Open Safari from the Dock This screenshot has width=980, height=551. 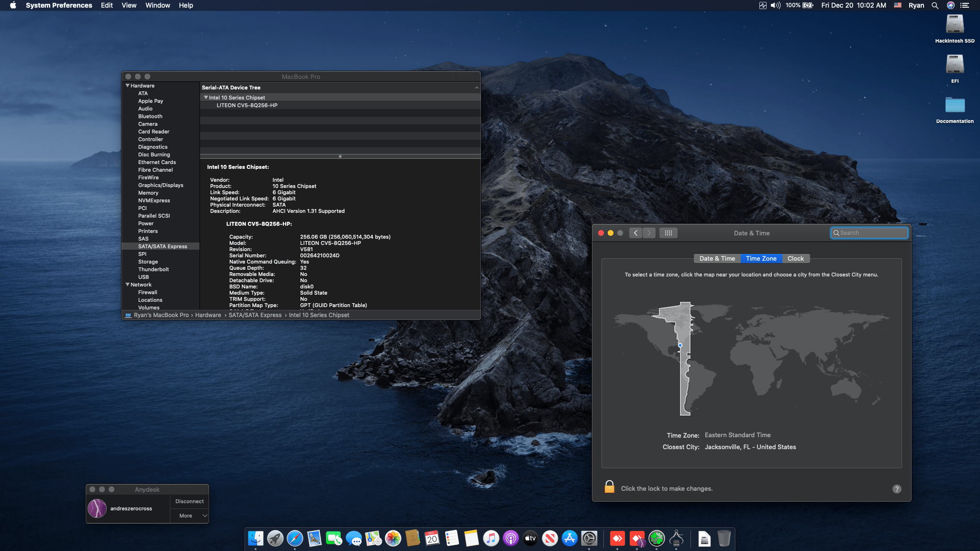tap(295, 539)
